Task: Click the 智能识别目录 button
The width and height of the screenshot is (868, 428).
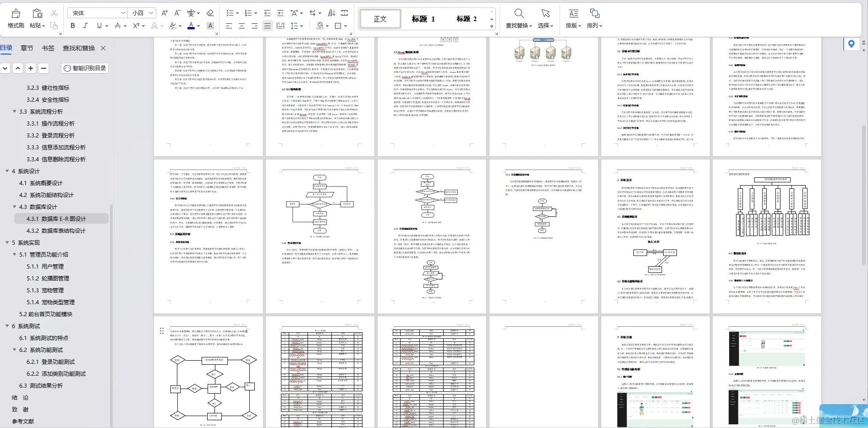Action: (85, 68)
